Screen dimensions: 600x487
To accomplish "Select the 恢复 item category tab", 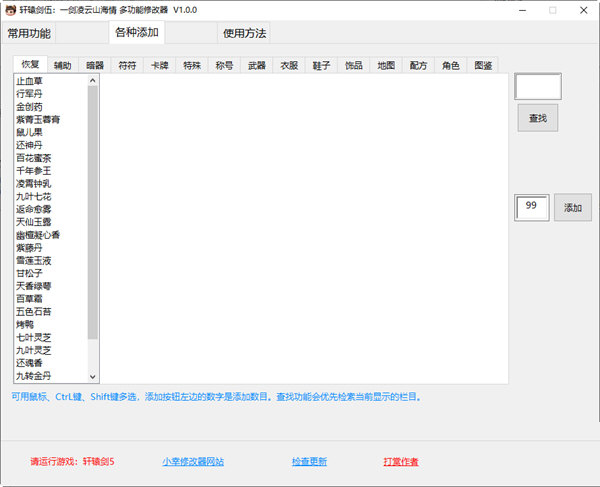I will click(x=30, y=64).
